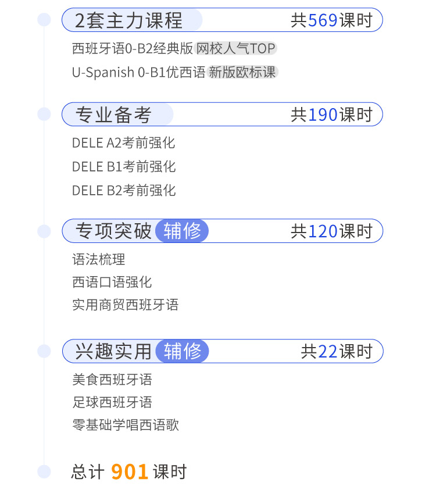Screen dimensions: 436x504
Task: Click the 辅修 badge next to 兴趣实用
Action: pos(182,351)
